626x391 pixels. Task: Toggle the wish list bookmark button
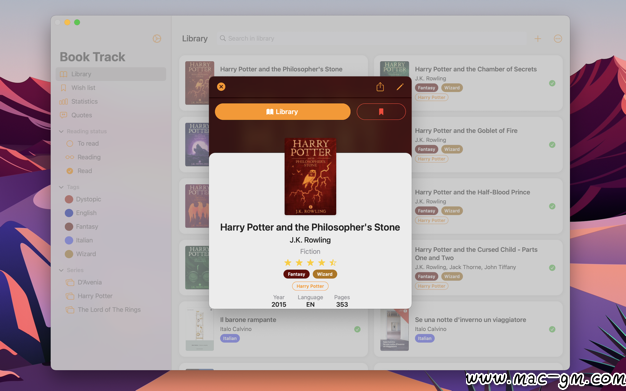pos(381,111)
